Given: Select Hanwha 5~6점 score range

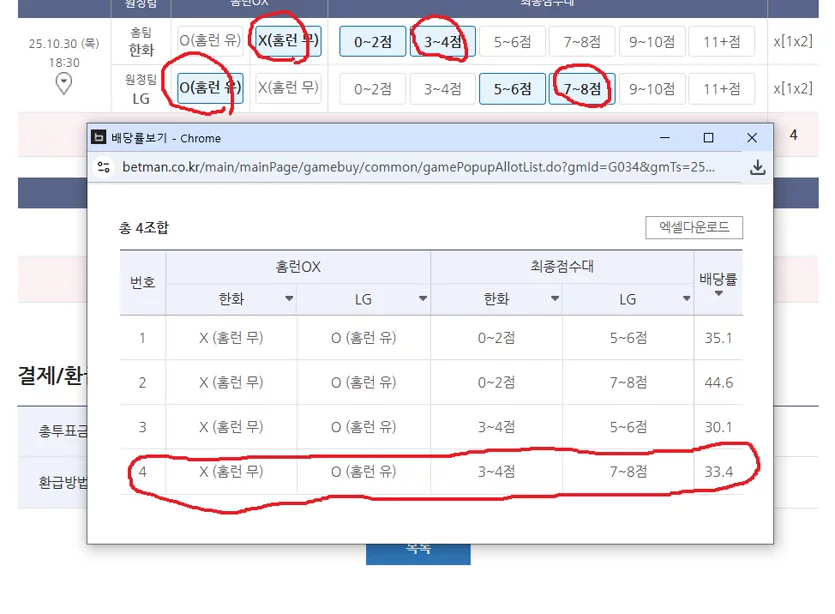Looking at the screenshot, I should (x=512, y=42).
